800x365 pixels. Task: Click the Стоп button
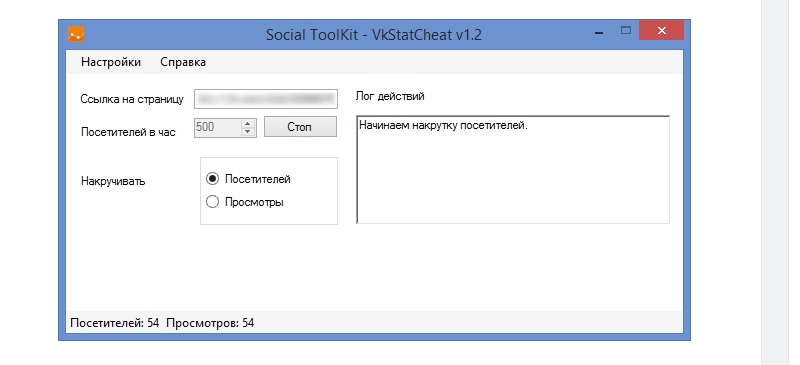[300, 127]
